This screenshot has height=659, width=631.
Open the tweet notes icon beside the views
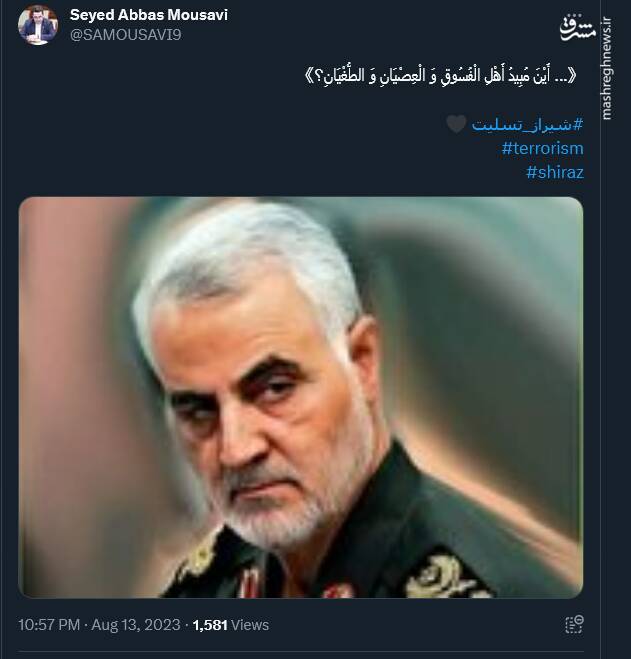[574, 624]
